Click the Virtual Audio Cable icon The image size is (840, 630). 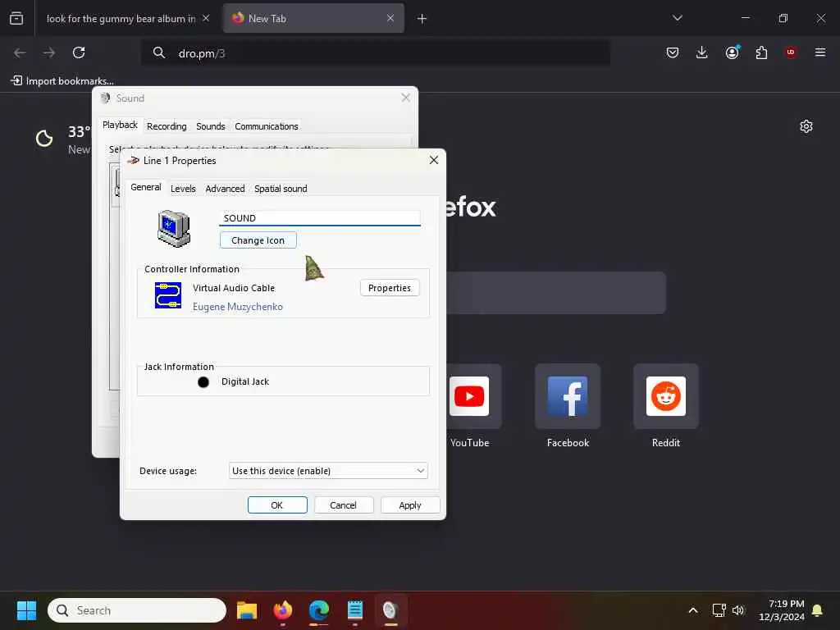(168, 295)
